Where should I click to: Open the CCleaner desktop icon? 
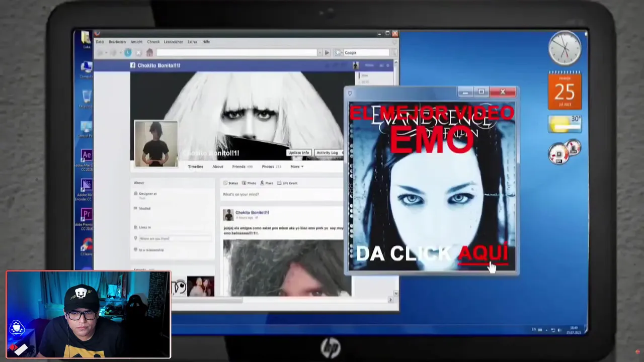coord(87,247)
